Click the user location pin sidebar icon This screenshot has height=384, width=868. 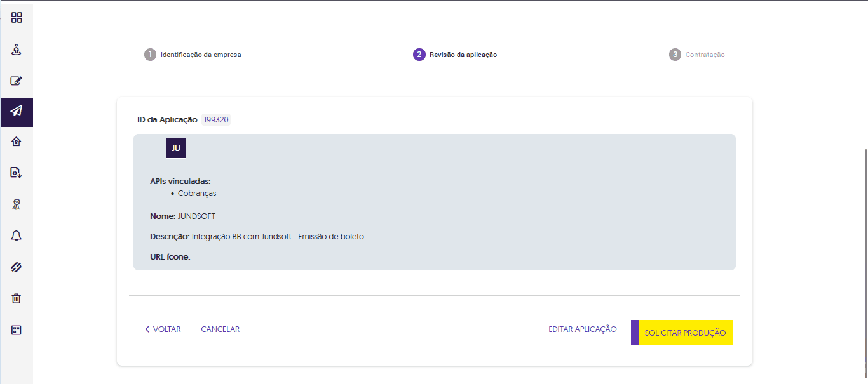(17, 50)
